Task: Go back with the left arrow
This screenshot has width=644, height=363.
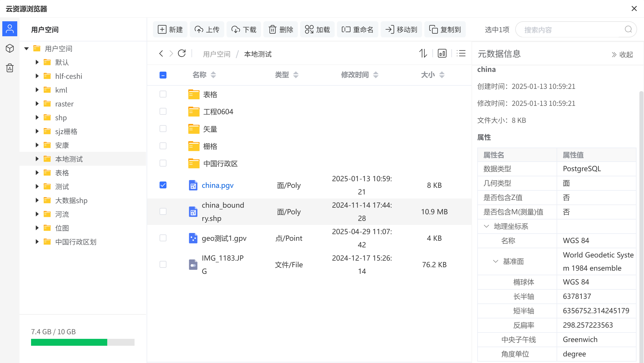Action: [161, 54]
